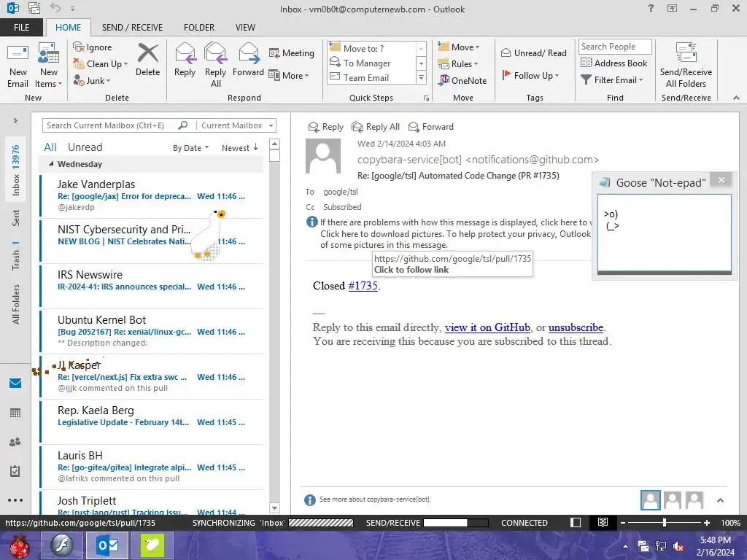Click the Outlook Help question mark
This screenshot has height=560, width=747.
tap(651, 8)
